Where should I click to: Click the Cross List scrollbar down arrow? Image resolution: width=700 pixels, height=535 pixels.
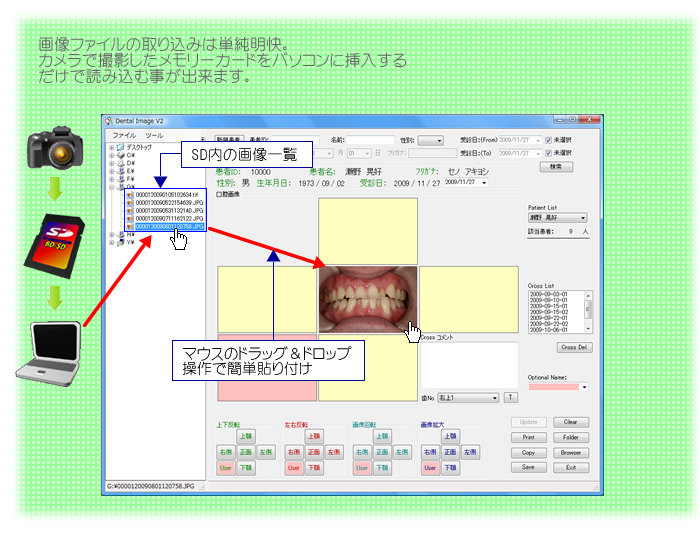point(588,329)
